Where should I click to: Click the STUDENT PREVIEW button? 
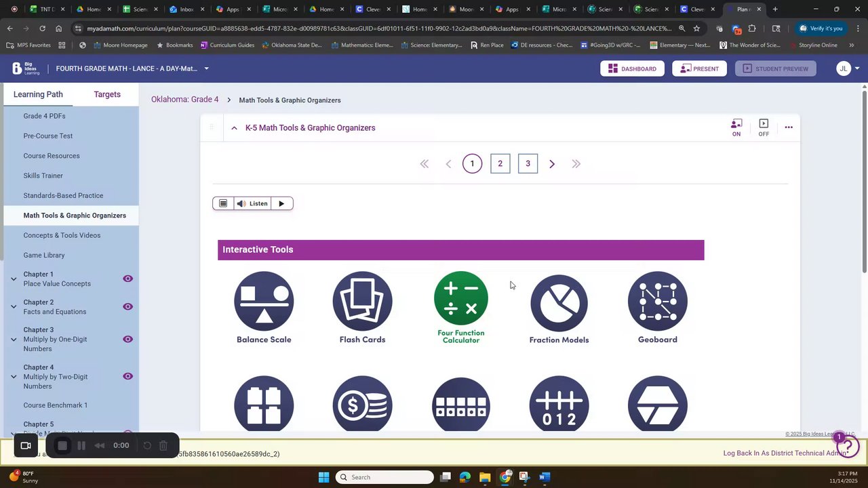776,68
